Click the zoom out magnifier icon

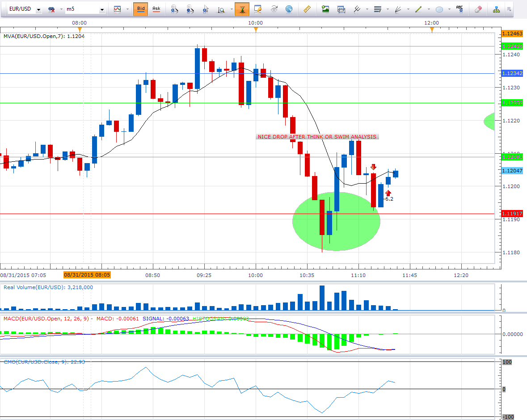pos(190,9)
